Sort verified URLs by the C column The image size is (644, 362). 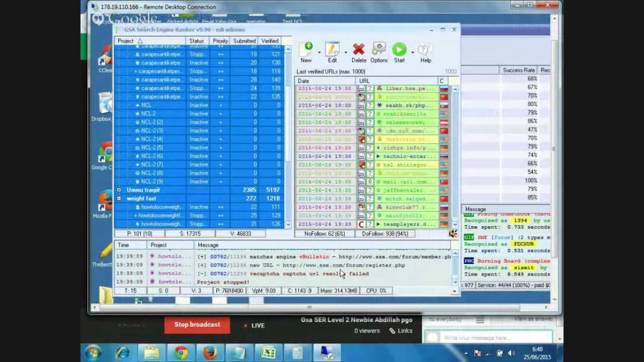pyautogui.click(x=443, y=81)
